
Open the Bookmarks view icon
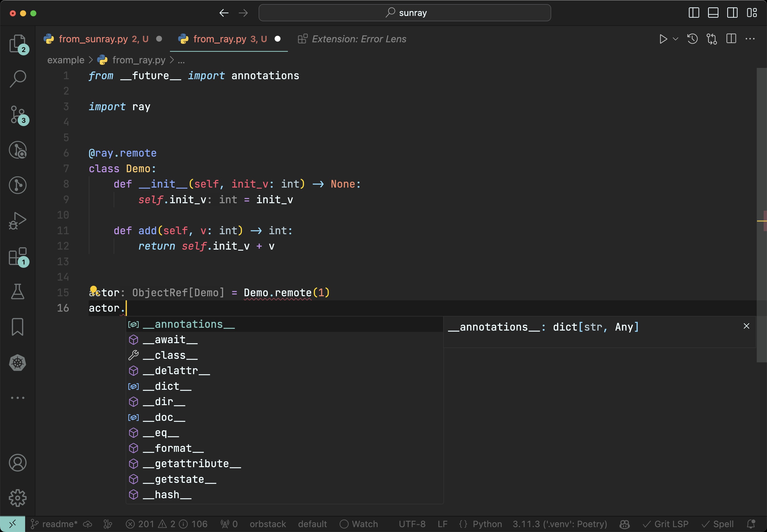pyautogui.click(x=17, y=327)
